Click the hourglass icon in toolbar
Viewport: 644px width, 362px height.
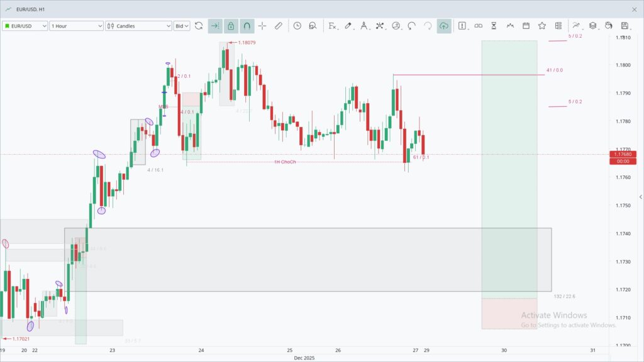[494, 26]
